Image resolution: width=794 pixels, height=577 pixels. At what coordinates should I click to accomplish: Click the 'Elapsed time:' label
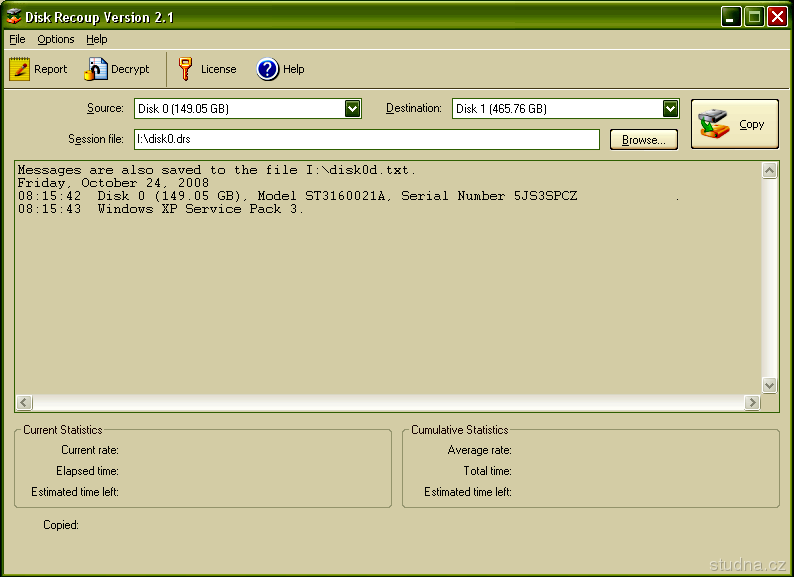[x=87, y=471]
